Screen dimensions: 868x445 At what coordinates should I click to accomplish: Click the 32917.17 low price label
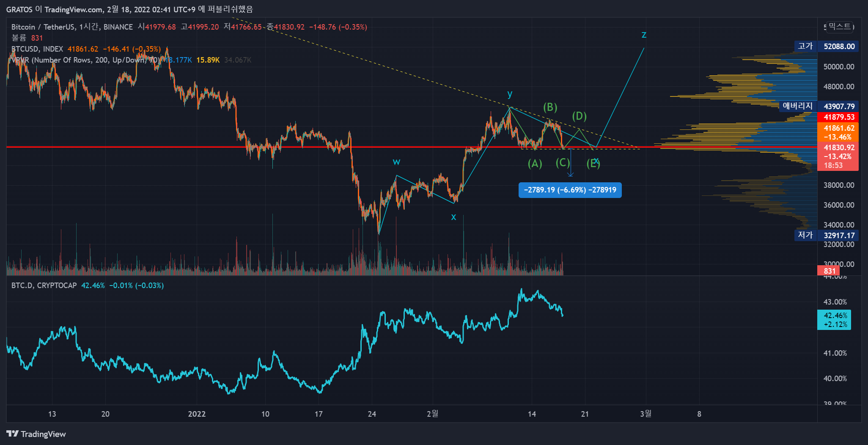(839, 236)
